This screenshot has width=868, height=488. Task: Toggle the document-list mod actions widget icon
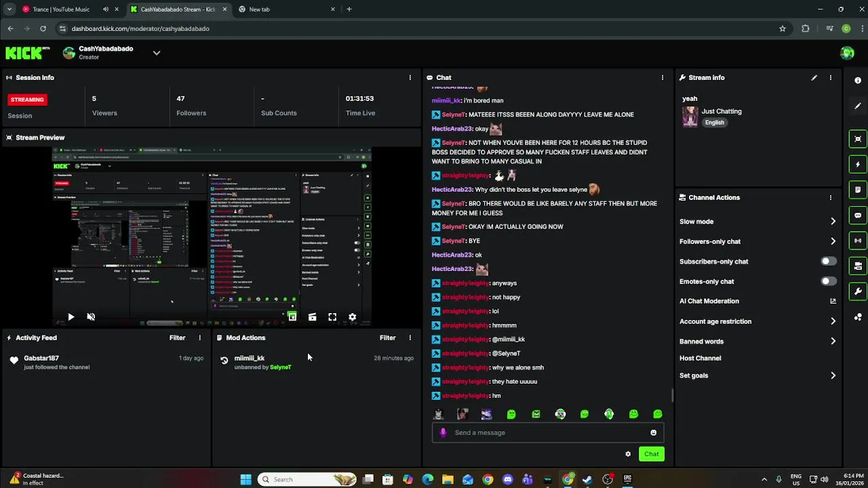click(858, 190)
